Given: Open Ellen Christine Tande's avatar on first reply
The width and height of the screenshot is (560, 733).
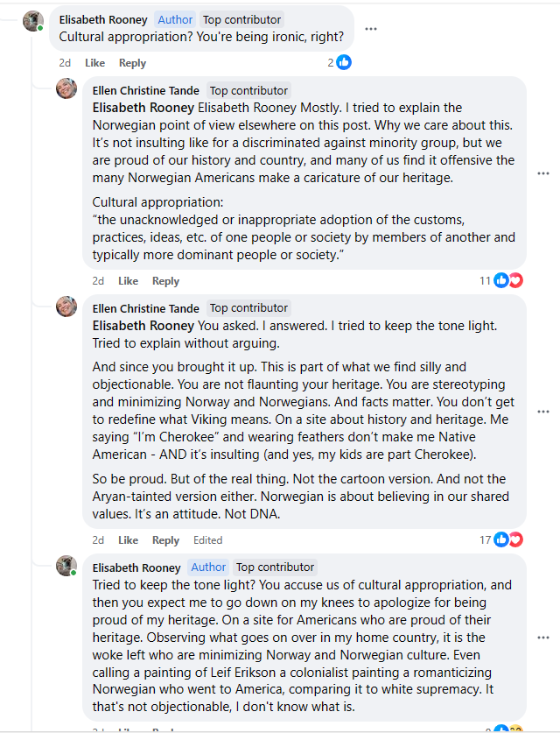Looking at the screenshot, I should pyautogui.click(x=66, y=88).
